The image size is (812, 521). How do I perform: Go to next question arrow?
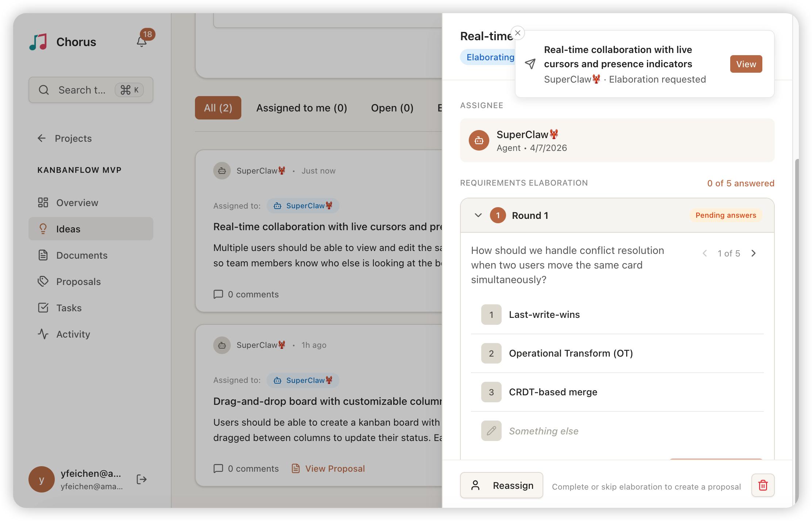[754, 253]
